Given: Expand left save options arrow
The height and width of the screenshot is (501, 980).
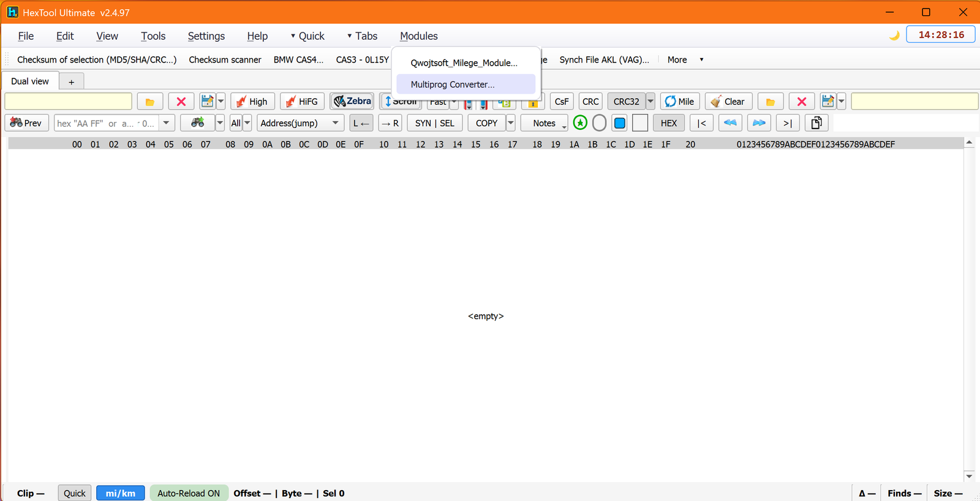Looking at the screenshot, I should tap(221, 102).
